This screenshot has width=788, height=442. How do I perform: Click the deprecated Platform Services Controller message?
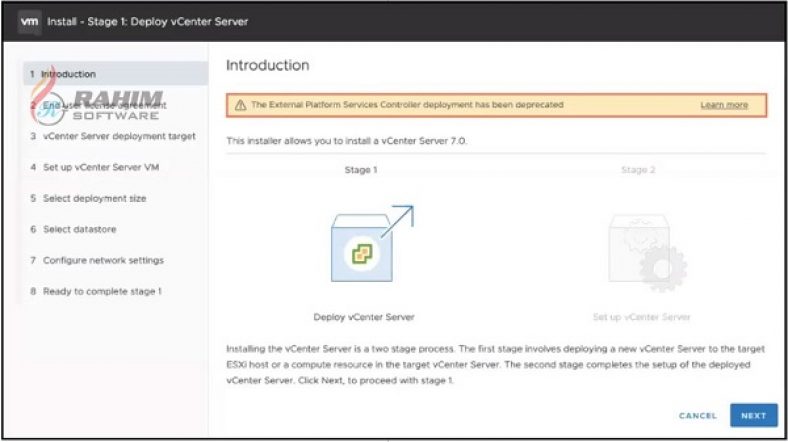click(x=408, y=104)
